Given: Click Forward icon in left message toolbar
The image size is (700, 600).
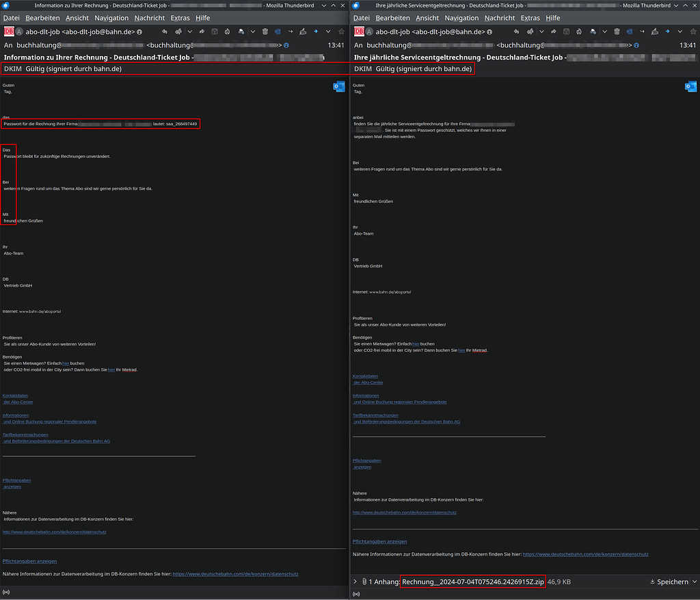Looking at the screenshot, I should pyautogui.click(x=202, y=31).
